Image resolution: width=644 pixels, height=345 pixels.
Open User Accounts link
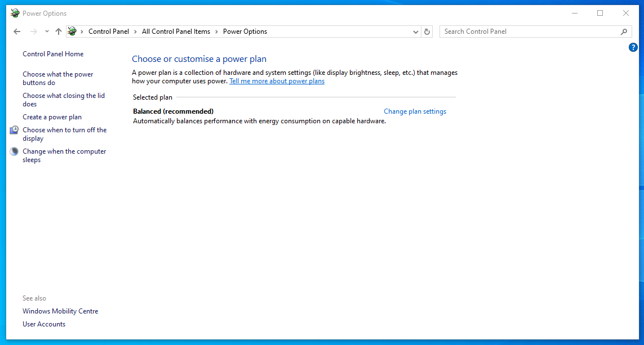pos(44,324)
